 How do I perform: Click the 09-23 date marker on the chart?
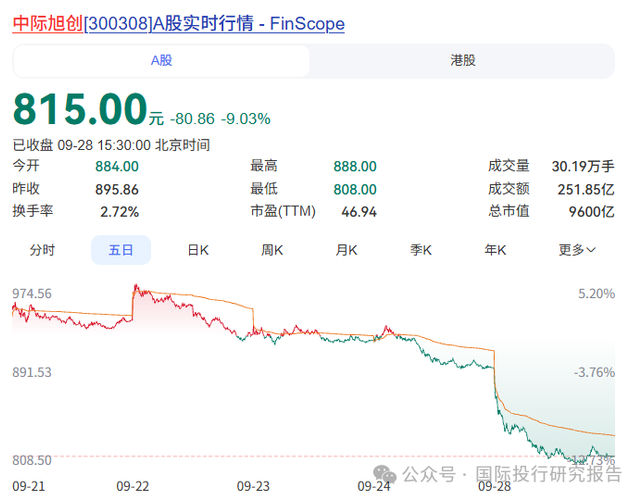coord(253,486)
